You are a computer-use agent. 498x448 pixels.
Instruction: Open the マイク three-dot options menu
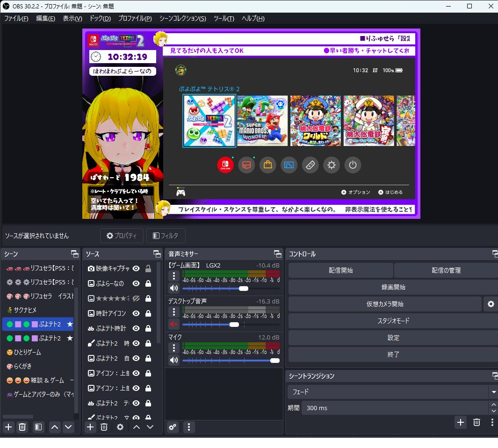point(174,348)
